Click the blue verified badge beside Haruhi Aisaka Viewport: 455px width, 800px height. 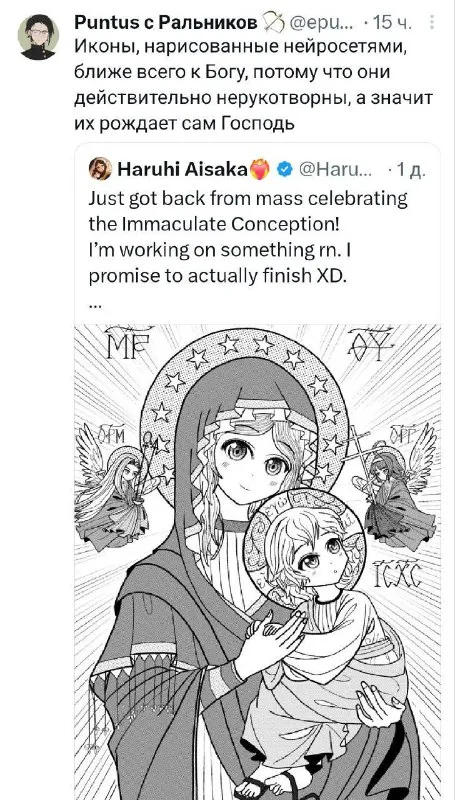(x=284, y=169)
